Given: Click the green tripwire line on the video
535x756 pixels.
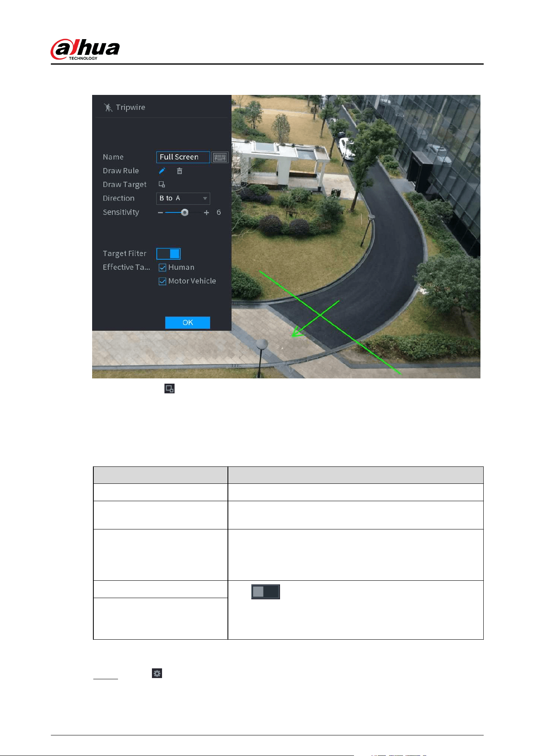Looking at the screenshot, I should [329, 322].
